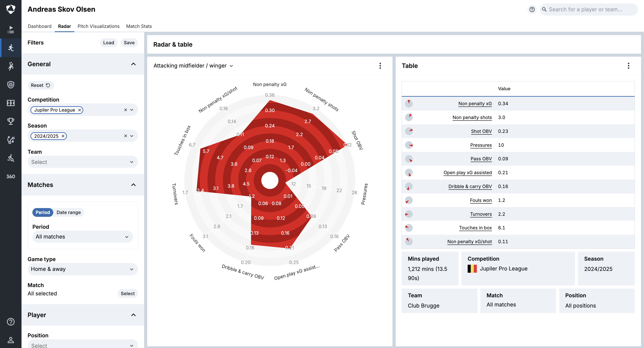
Task: Switch to the Date range option
Action: (69, 212)
